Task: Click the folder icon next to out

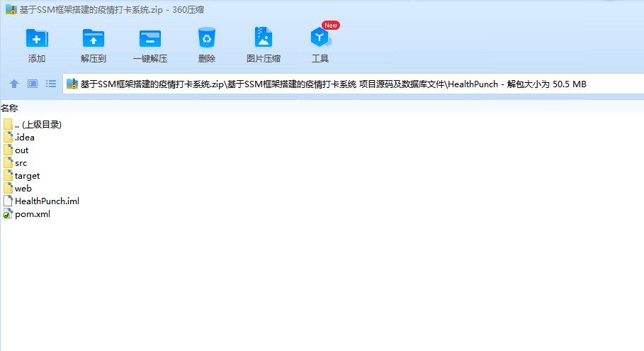Action: pyautogui.click(x=9, y=150)
